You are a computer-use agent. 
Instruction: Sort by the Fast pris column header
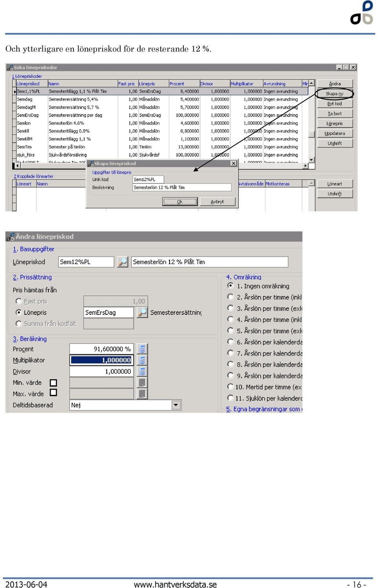point(128,84)
